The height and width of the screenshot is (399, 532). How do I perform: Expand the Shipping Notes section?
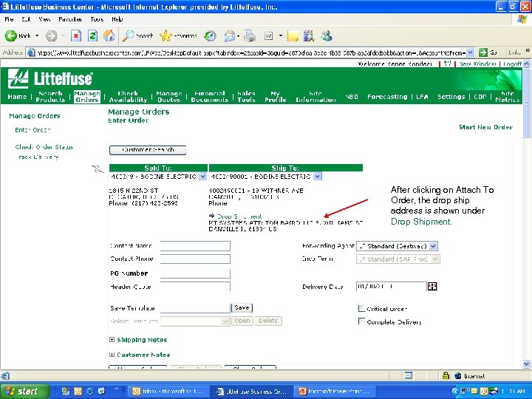click(x=112, y=340)
